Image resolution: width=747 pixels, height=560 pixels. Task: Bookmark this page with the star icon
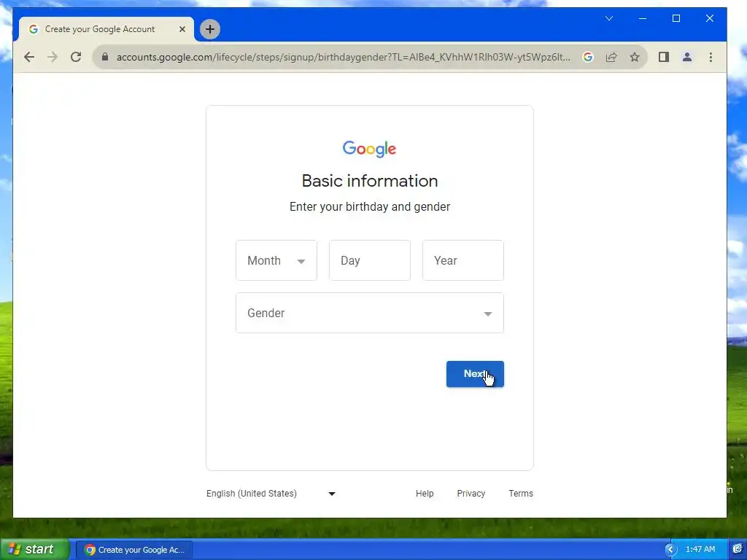point(635,57)
